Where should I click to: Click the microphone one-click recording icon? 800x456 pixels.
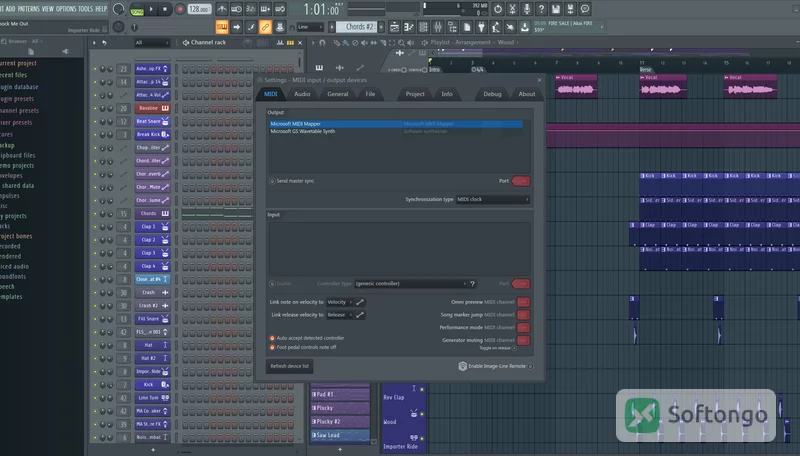click(x=527, y=9)
